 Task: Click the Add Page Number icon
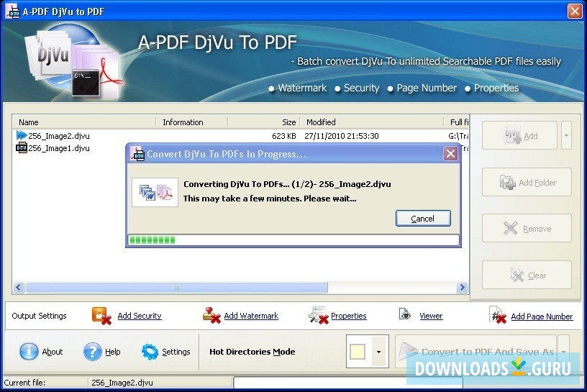(498, 316)
